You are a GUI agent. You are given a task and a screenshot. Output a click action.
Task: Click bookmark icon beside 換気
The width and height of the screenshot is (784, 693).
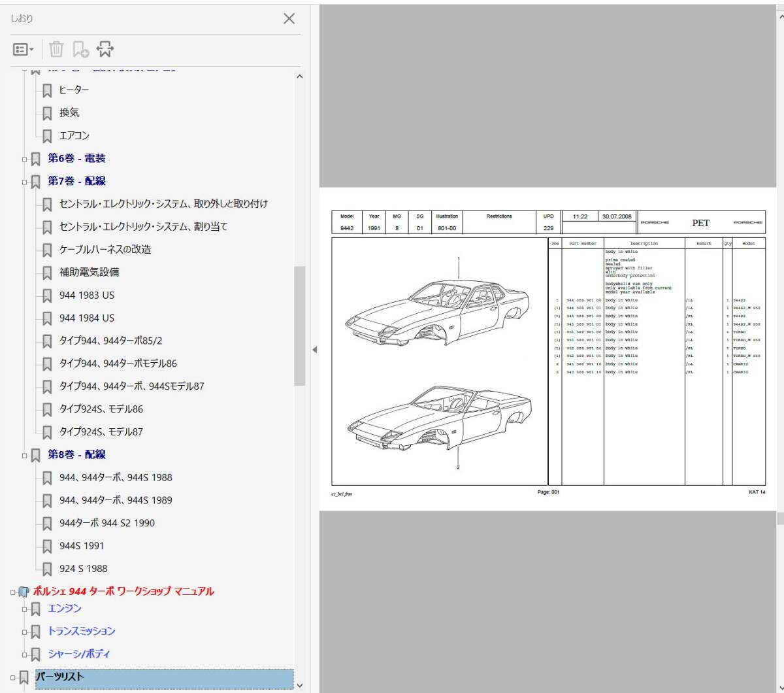pyautogui.click(x=47, y=114)
